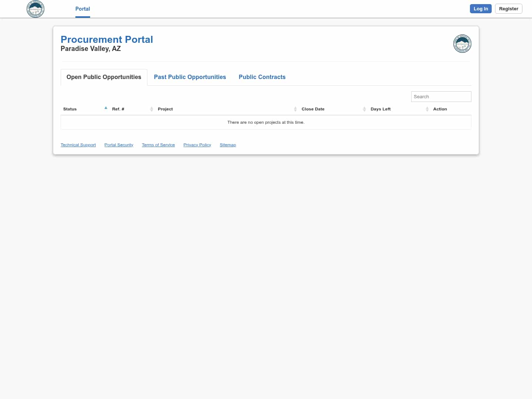Click inside the Search field

click(441, 96)
